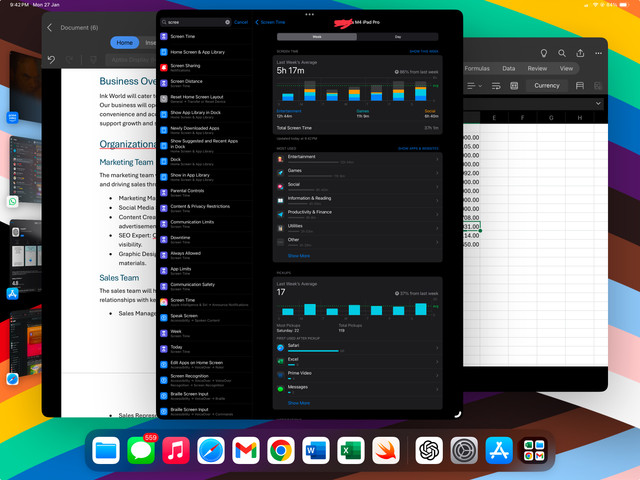The height and width of the screenshot is (480, 640).
Task: Open the multitasking three-dots menu of Settings
Action: click(x=309, y=14)
